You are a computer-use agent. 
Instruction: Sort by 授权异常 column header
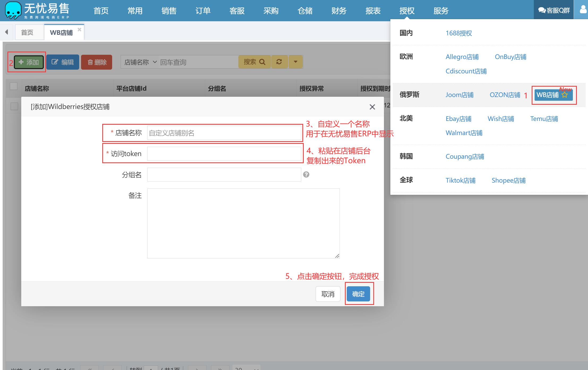pyautogui.click(x=311, y=89)
